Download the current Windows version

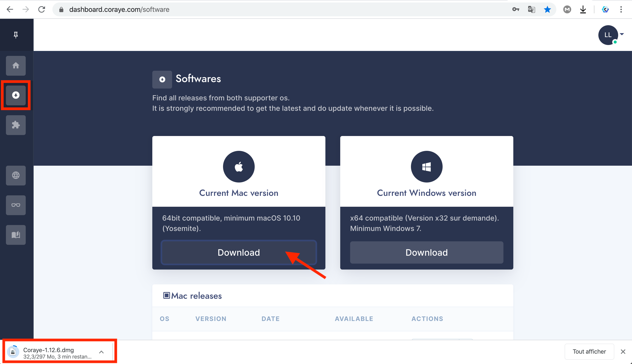[x=427, y=252]
